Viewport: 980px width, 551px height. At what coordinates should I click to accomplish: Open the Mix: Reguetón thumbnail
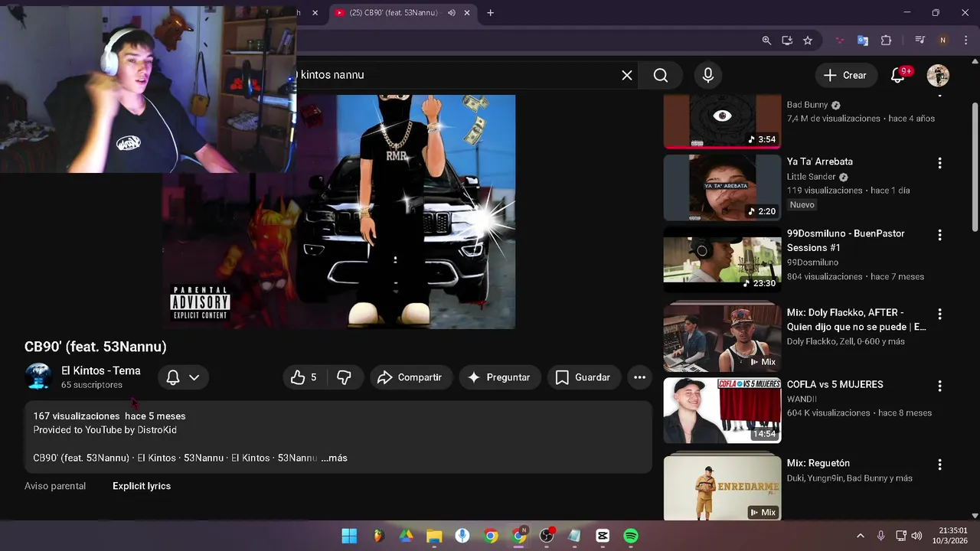(x=722, y=488)
